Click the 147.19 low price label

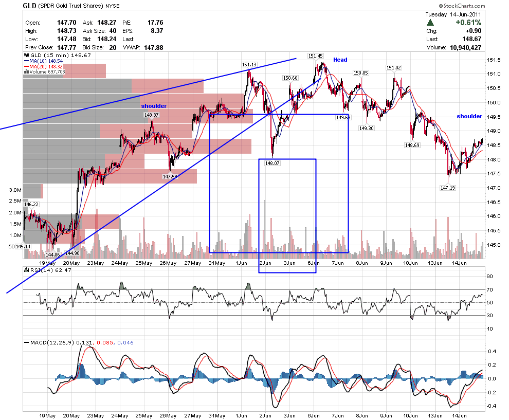(448, 188)
